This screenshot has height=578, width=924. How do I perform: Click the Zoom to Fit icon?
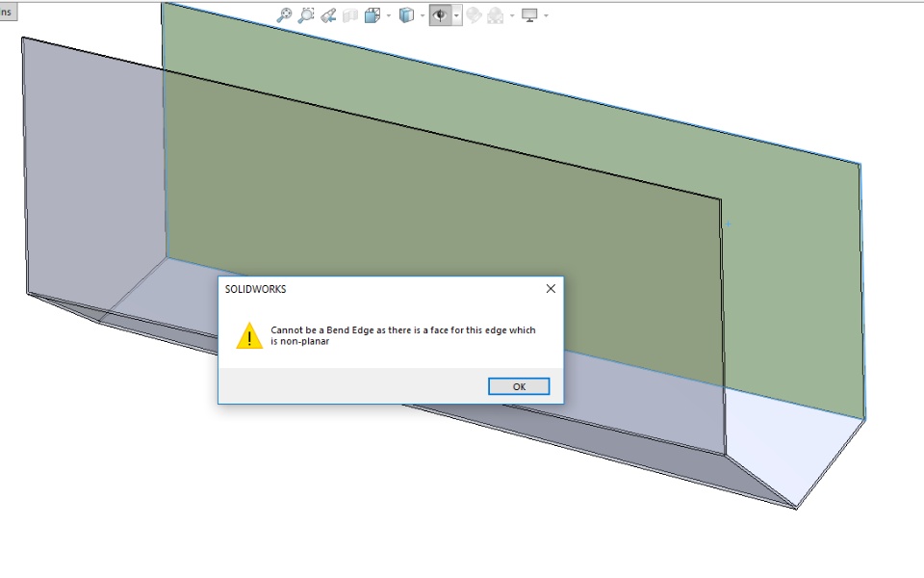coord(284,14)
